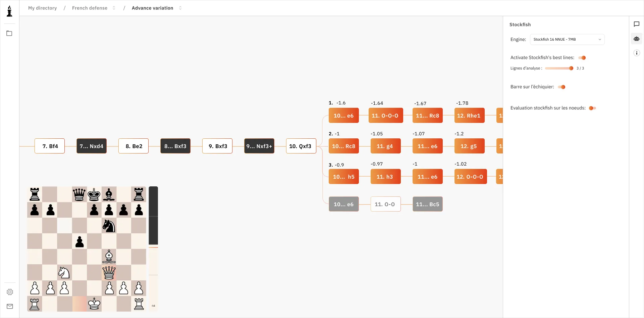Select move node 10. Qxf3
Image resolution: width=644 pixels, height=318 pixels.
[x=301, y=146]
